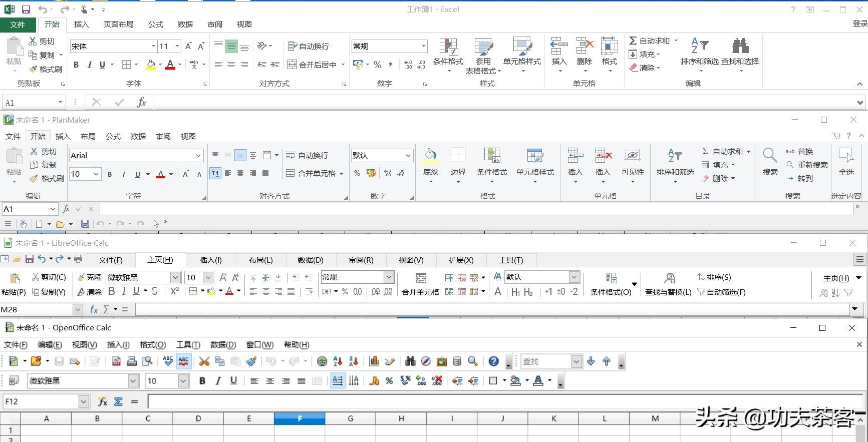This screenshot has height=442, width=868.
Task: Open PlanMaker Arial font dropdown
Action: [x=198, y=156]
